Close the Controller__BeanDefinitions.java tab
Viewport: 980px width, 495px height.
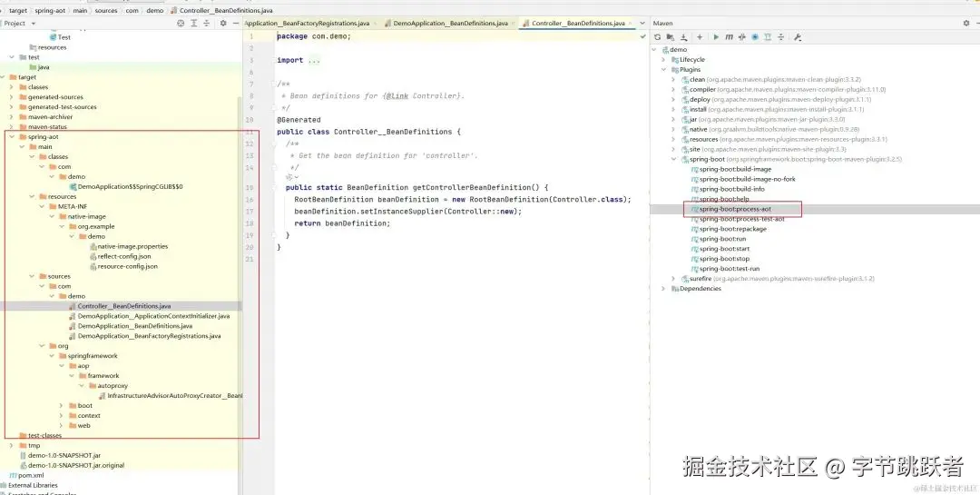(x=631, y=23)
